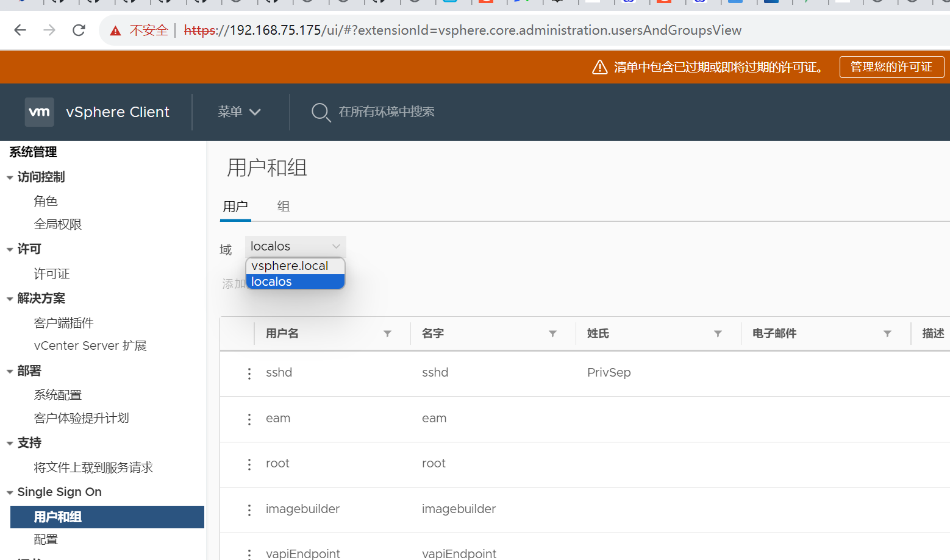Open 将文件上载到服务请求 in the sidebar
950x560 pixels.
click(93, 467)
